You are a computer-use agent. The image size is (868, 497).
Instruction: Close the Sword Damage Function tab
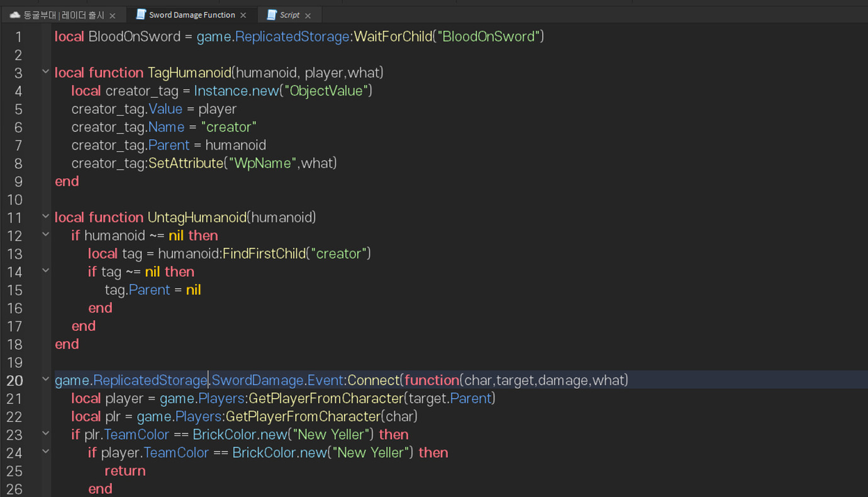pyautogui.click(x=243, y=14)
